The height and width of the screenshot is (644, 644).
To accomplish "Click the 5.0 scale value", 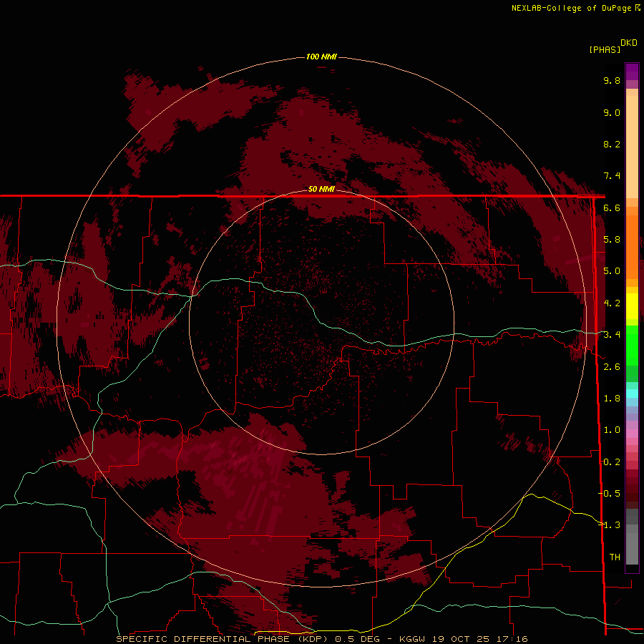I will click(612, 271).
